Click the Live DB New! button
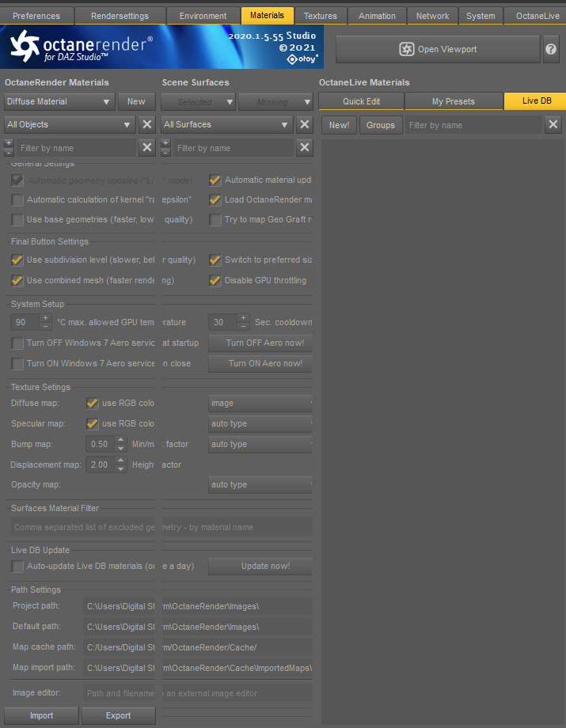The image size is (566, 728). coord(339,125)
